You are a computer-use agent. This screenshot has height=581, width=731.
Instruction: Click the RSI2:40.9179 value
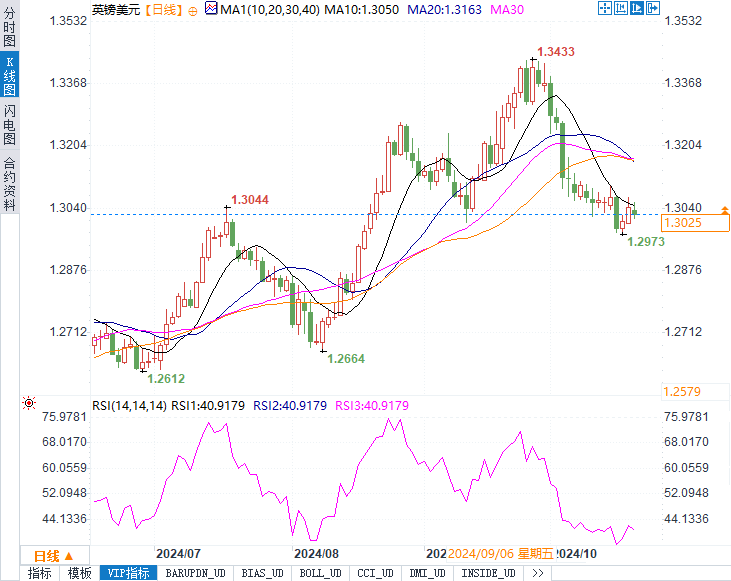click(x=290, y=406)
